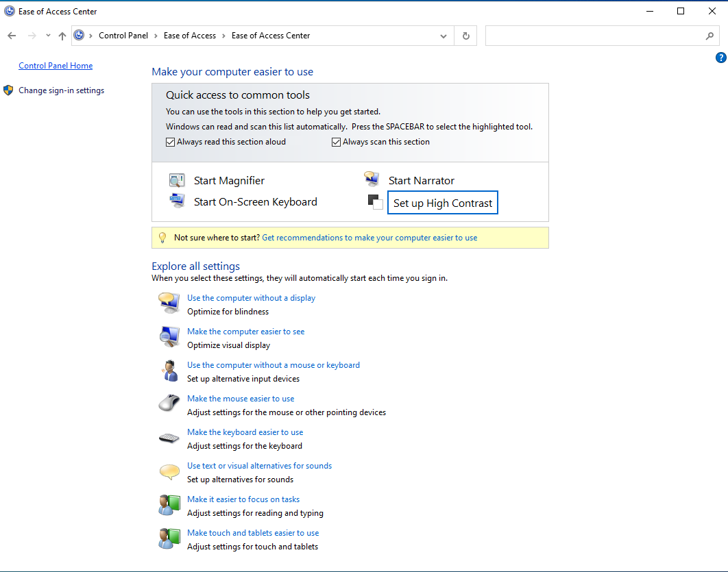Click the Ease of Access Center title bar icon

[x=10, y=11]
